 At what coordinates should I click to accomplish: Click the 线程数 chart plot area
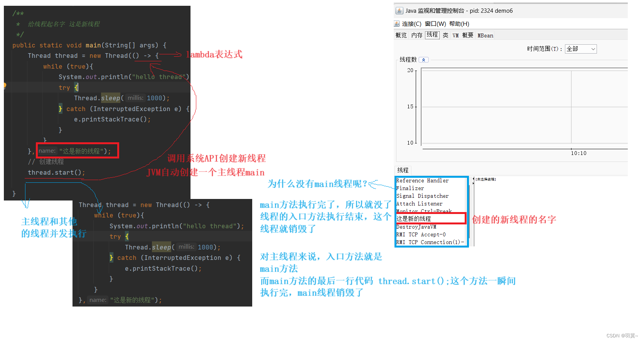tap(524, 106)
